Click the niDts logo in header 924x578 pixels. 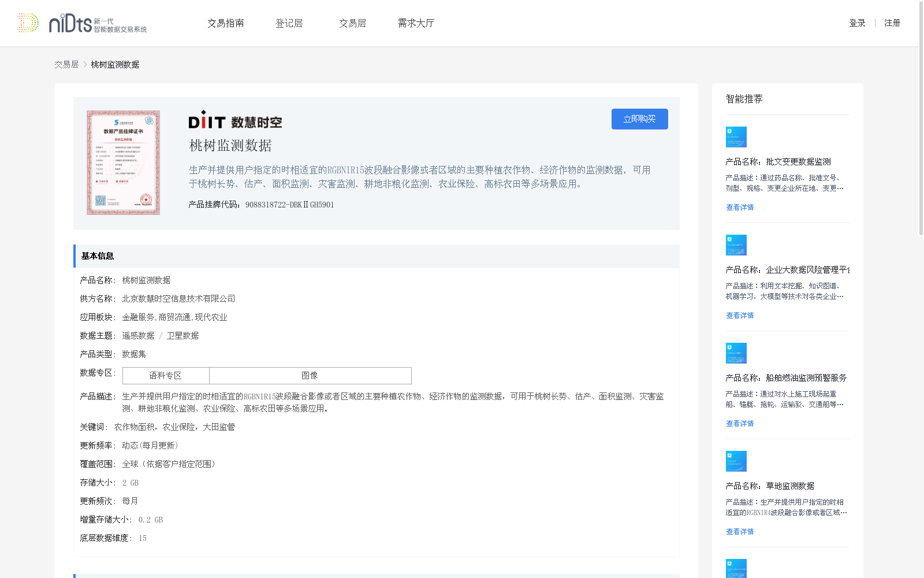click(82, 23)
